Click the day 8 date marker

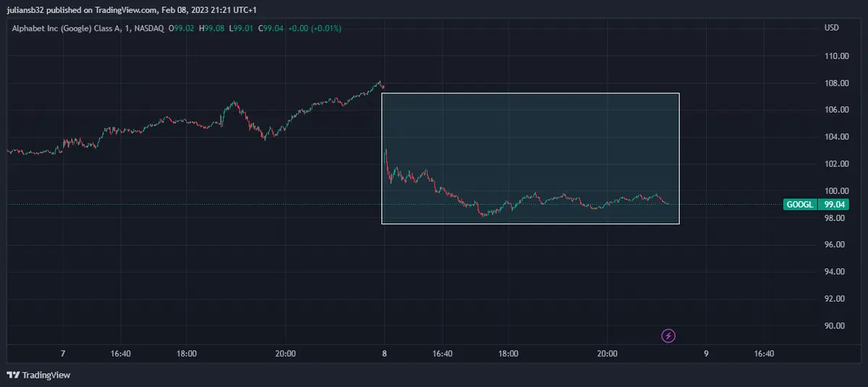tap(384, 354)
